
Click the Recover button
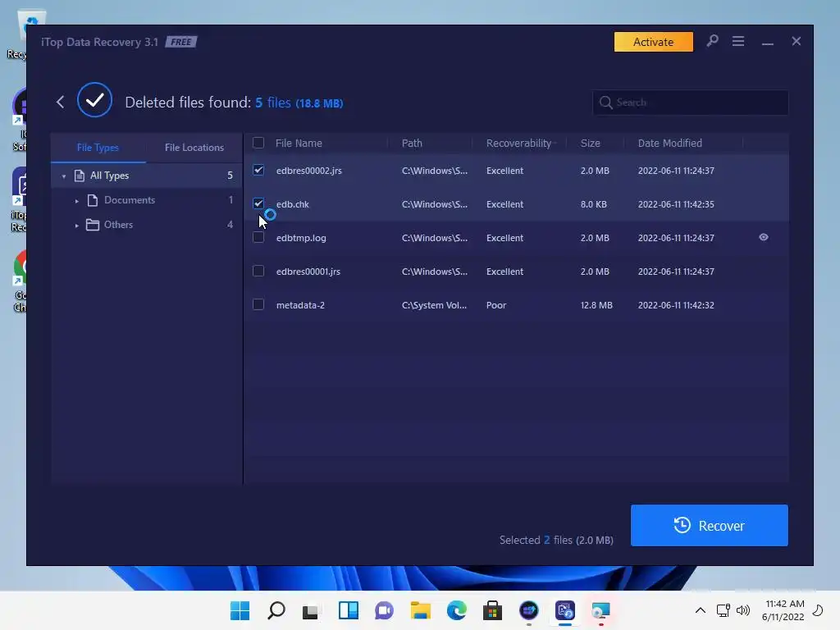click(710, 526)
